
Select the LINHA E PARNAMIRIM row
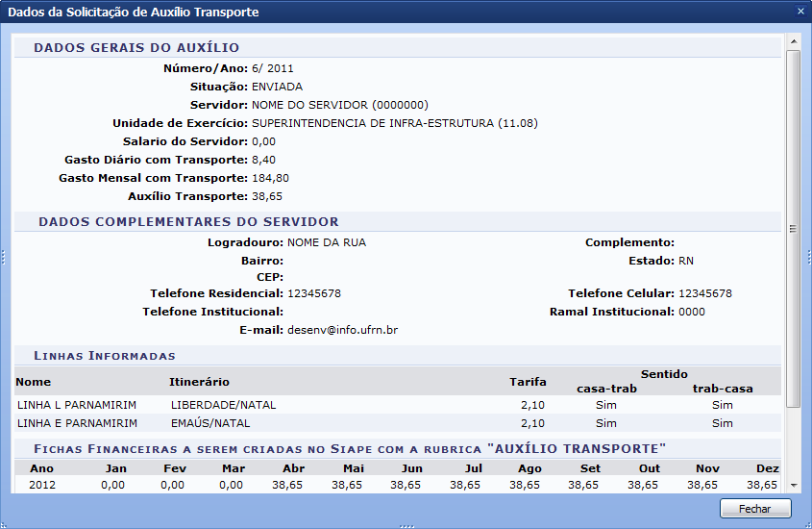click(77, 423)
